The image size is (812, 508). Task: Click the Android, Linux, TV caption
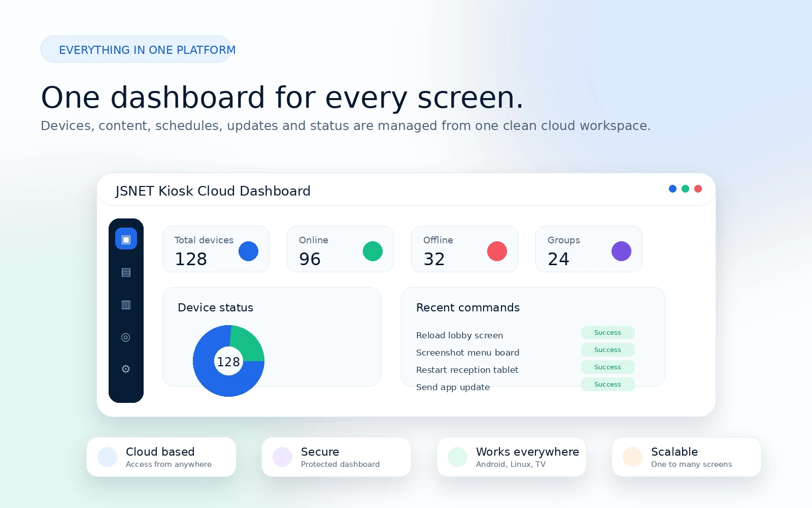(511, 464)
